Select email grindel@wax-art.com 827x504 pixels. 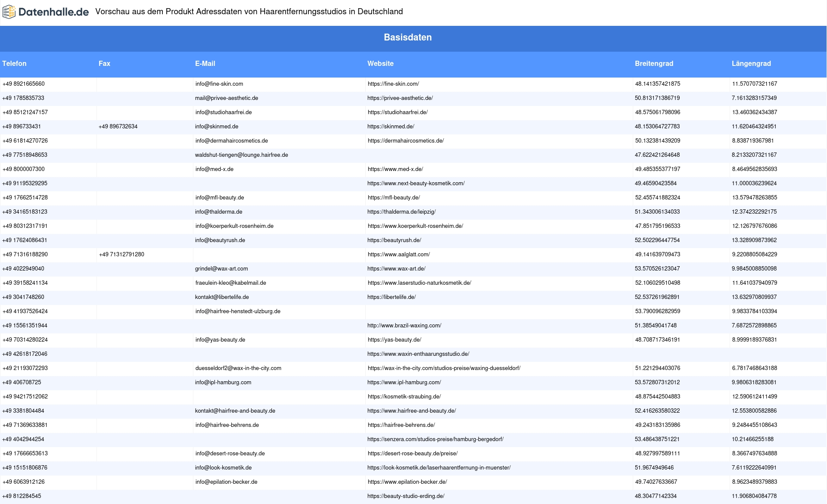tap(221, 269)
